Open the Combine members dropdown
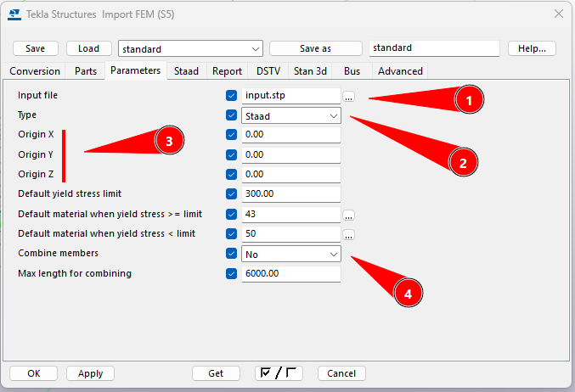The width and height of the screenshot is (575, 392). [x=291, y=254]
